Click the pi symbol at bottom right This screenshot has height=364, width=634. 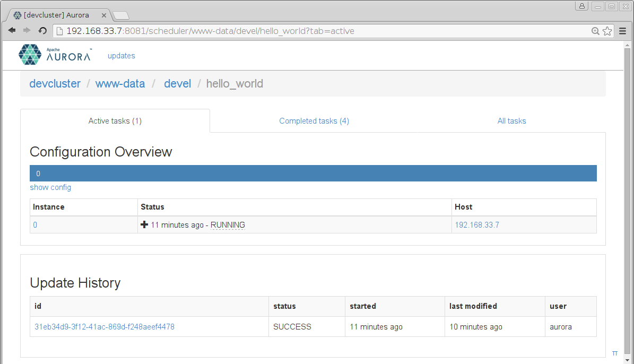(615, 353)
